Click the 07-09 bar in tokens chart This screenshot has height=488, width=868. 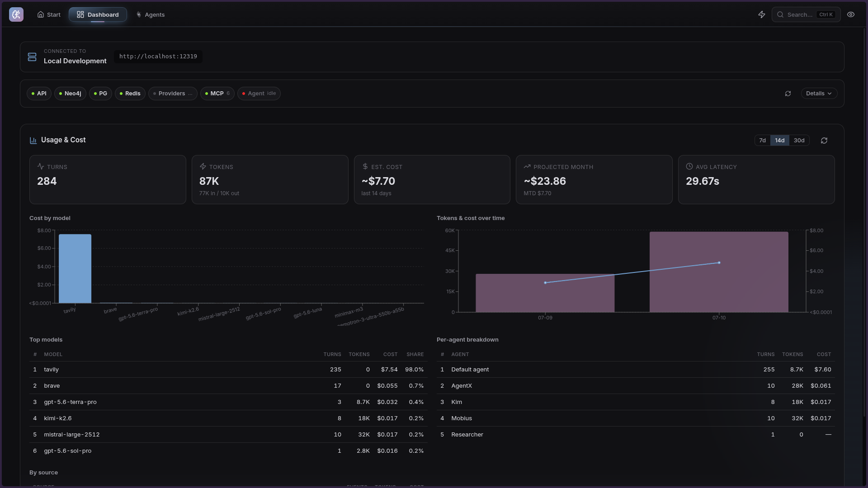click(x=545, y=293)
